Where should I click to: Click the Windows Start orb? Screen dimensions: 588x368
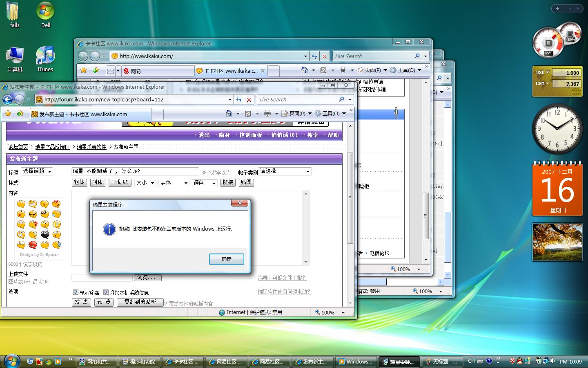tap(11, 361)
